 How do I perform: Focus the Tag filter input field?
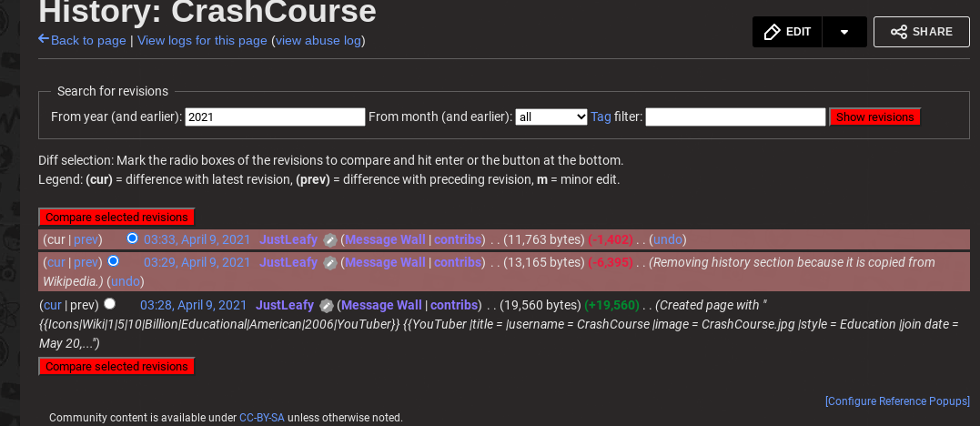pyautogui.click(x=735, y=117)
